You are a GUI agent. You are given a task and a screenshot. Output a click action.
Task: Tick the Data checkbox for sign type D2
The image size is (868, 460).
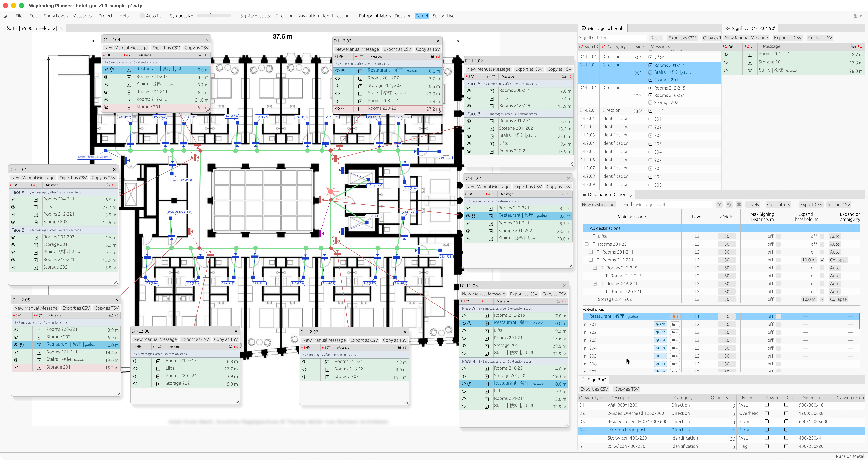(786, 414)
